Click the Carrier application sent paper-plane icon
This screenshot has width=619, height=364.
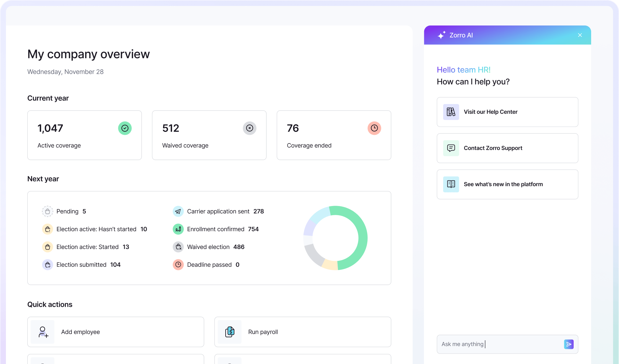(x=178, y=211)
